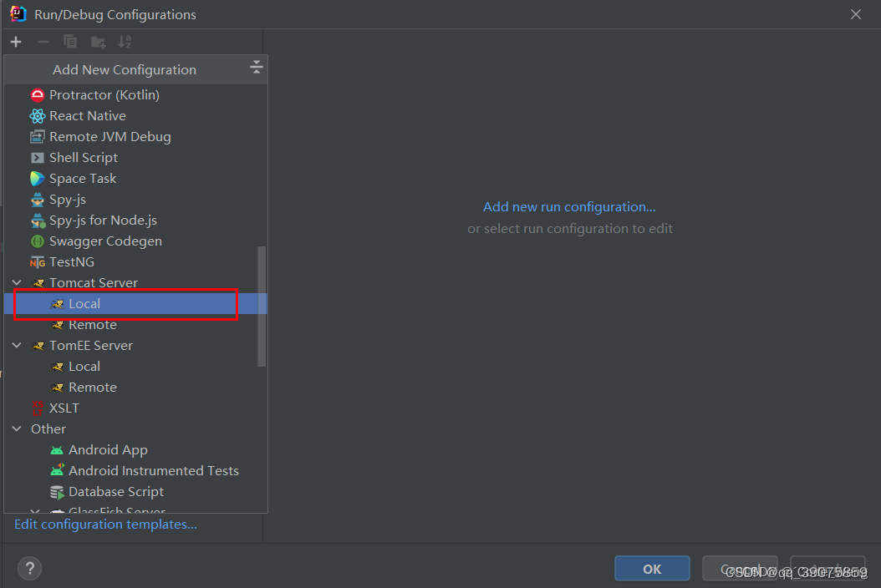
Task: Click the Spy-js agent icon
Action: (x=37, y=200)
